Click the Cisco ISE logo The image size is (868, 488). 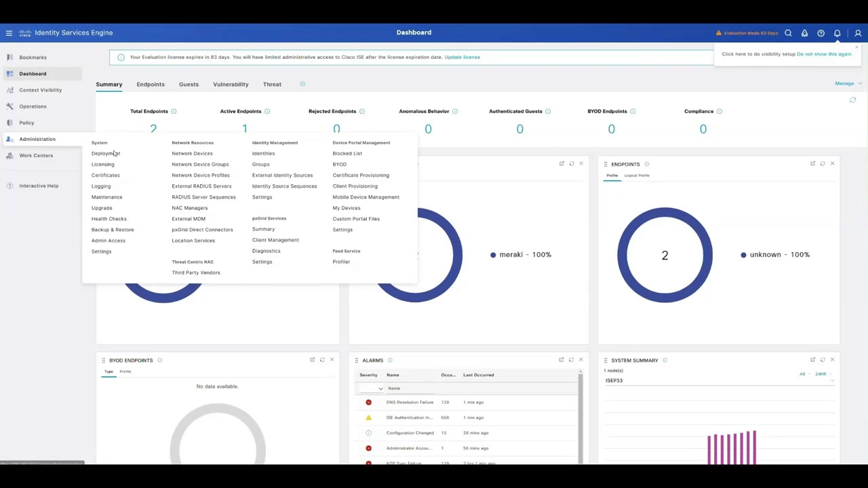click(25, 33)
